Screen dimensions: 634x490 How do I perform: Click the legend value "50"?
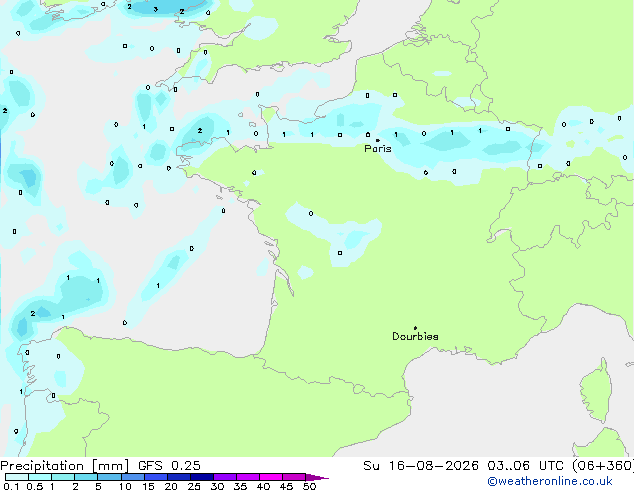(309, 486)
